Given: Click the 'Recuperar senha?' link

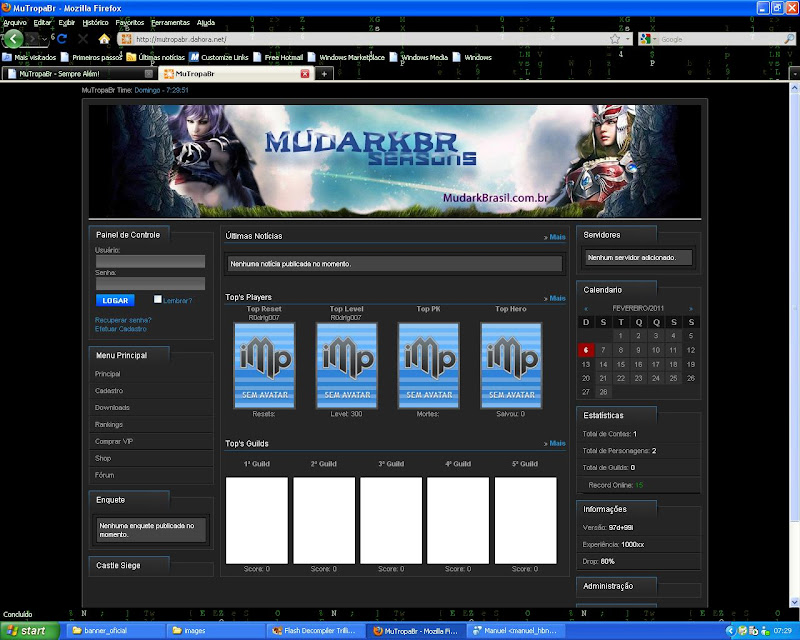Looking at the screenshot, I should coord(123,319).
